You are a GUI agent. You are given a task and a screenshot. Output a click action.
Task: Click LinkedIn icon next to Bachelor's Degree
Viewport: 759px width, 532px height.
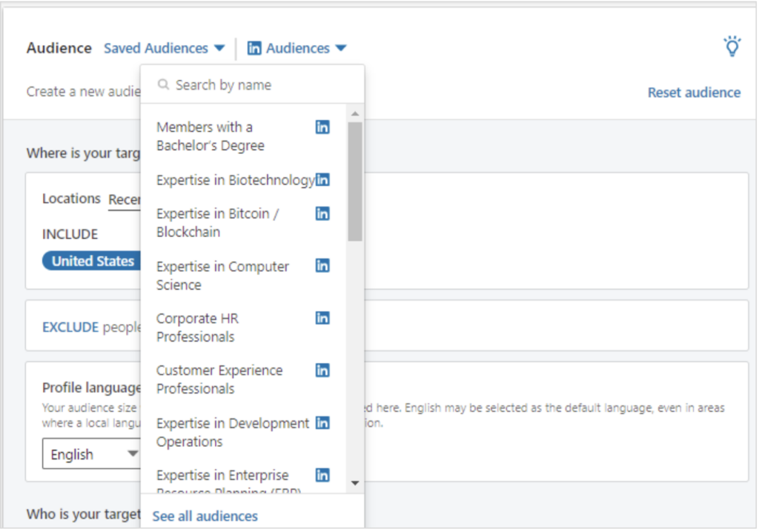[322, 127]
